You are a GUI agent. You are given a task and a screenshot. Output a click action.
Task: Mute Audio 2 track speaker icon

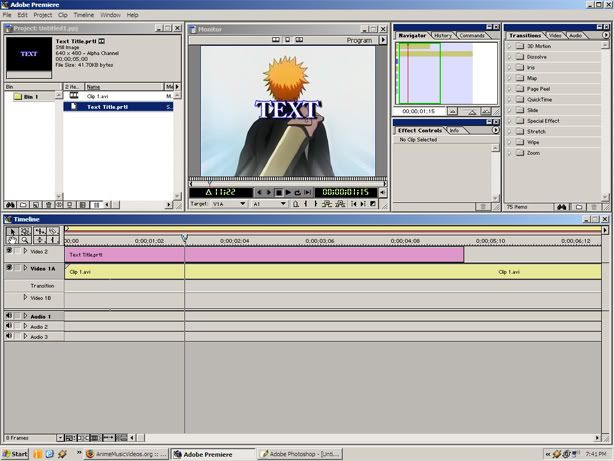coord(9,326)
